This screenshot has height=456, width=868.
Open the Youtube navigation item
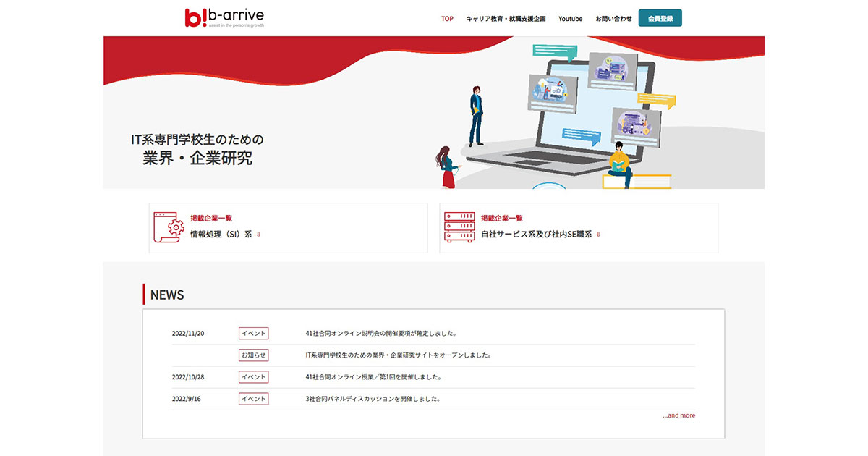(x=571, y=18)
